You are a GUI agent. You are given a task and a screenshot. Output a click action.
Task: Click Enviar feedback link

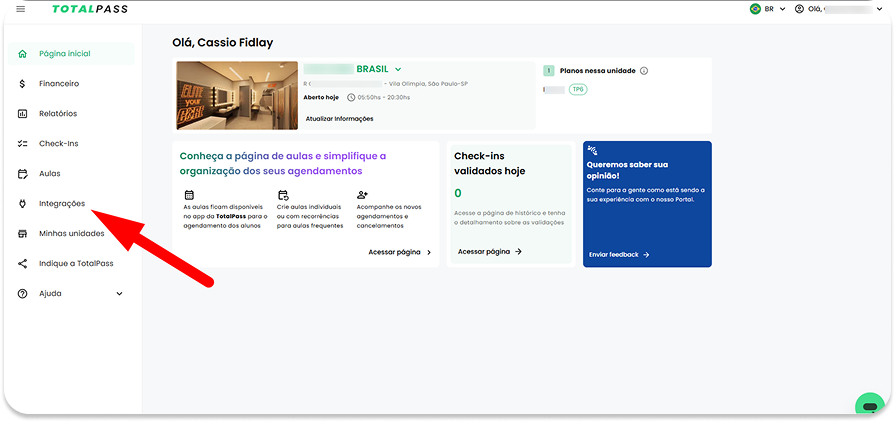(x=619, y=255)
